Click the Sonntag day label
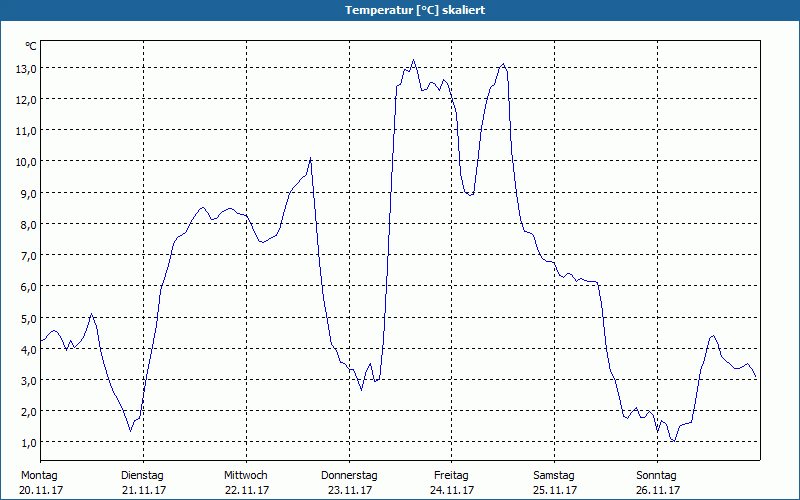 click(x=656, y=476)
